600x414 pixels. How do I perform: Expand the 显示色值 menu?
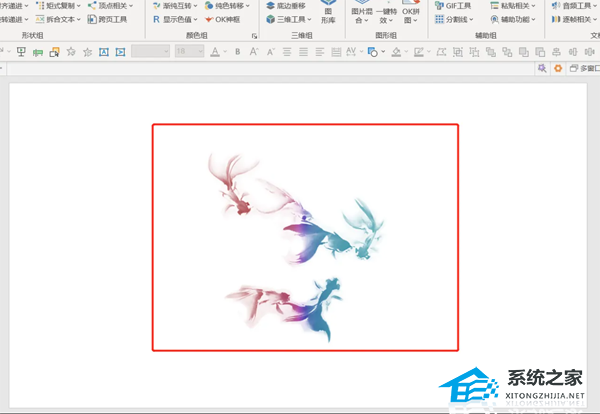pyautogui.click(x=175, y=19)
